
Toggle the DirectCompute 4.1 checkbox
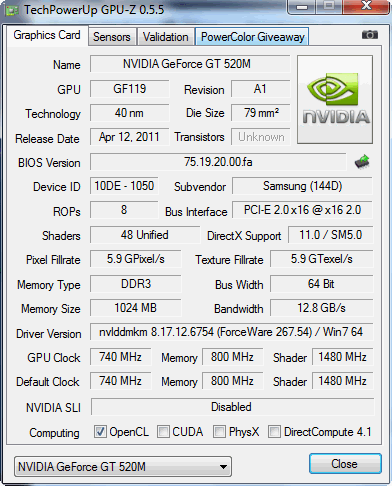click(x=274, y=432)
